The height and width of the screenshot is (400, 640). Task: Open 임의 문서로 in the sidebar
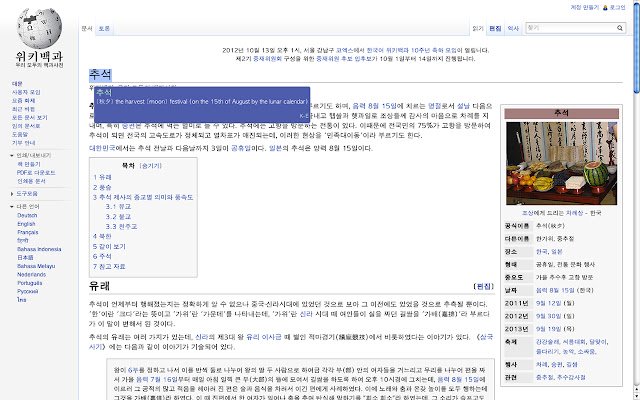pyautogui.click(x=26, y=126)
